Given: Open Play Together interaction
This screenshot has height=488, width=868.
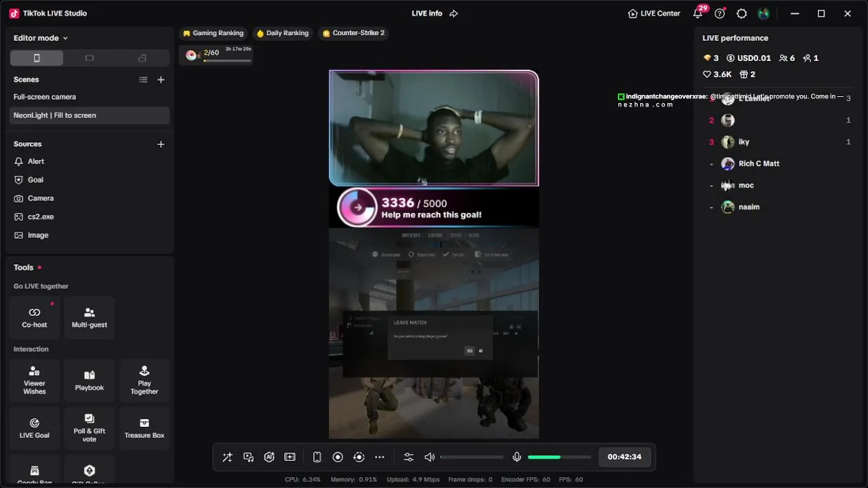Looking at the screenshot, I should click(x=144, y=381).
